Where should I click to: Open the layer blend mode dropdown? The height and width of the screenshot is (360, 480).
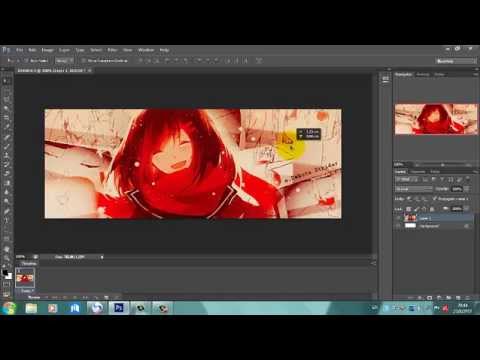pos(414,189)
